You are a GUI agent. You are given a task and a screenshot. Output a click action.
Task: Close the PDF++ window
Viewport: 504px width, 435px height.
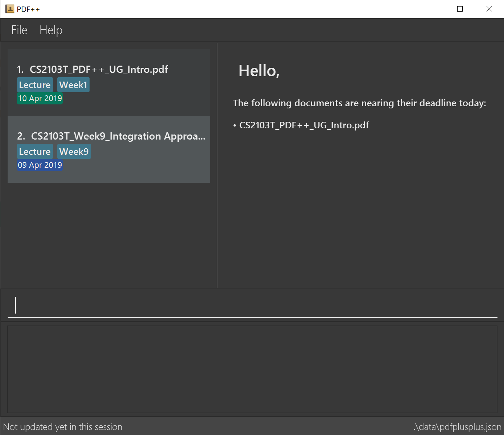pos(489,9)
